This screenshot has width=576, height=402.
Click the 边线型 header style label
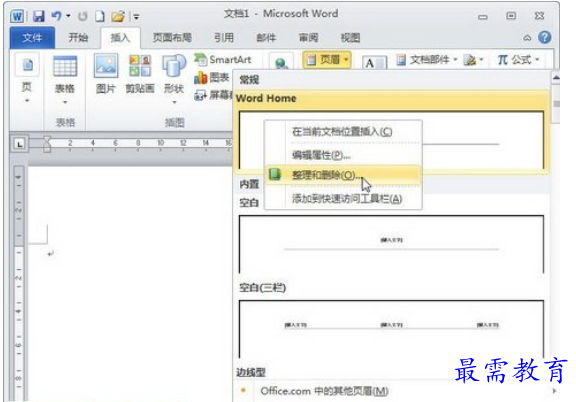tap(251, 372)
